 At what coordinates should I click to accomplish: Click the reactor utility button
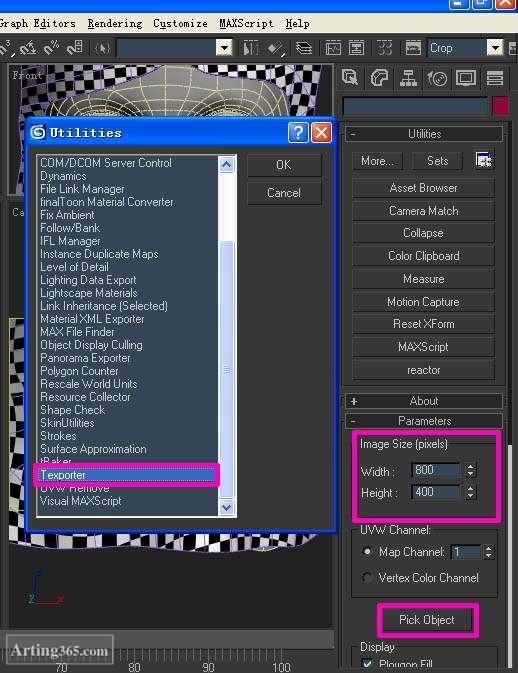pos(424,370)
